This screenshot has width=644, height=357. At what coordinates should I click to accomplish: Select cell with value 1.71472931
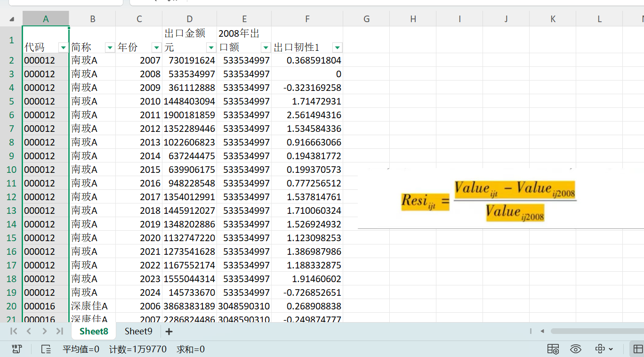(307, 101)
